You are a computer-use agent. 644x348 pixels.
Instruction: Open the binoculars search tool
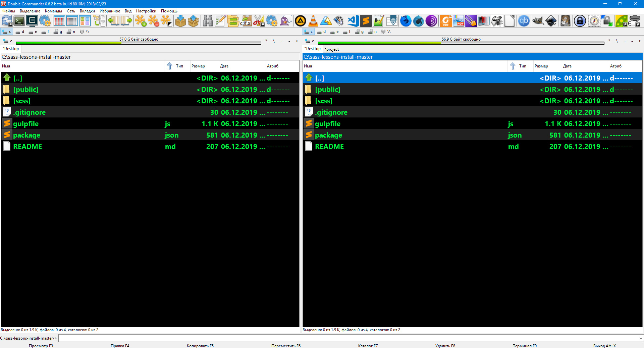(208, 21)
